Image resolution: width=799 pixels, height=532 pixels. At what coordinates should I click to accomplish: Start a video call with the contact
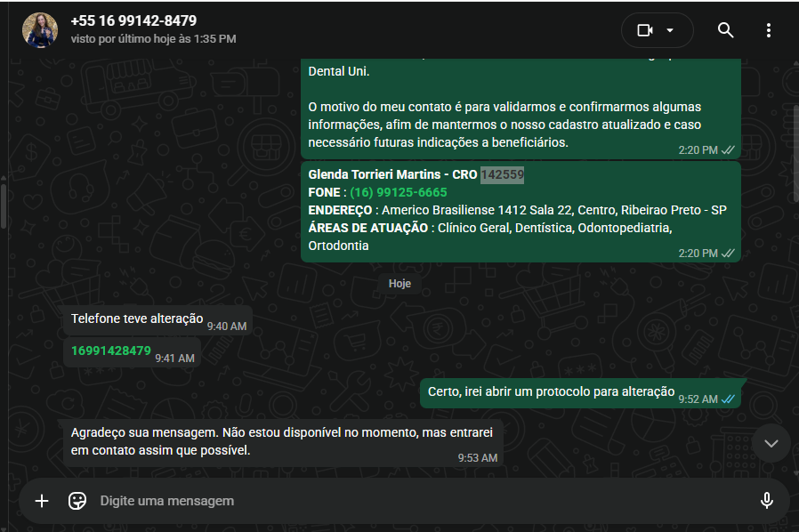(645, 30)
